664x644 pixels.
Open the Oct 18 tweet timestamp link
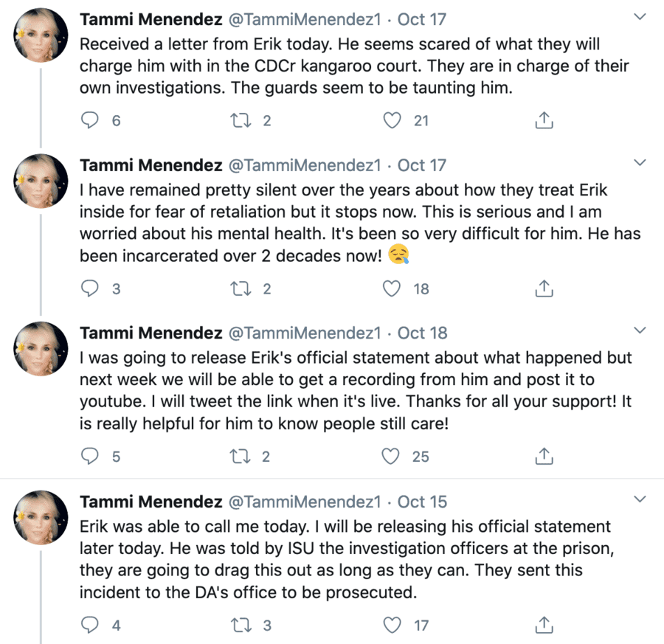pos(422,333)
